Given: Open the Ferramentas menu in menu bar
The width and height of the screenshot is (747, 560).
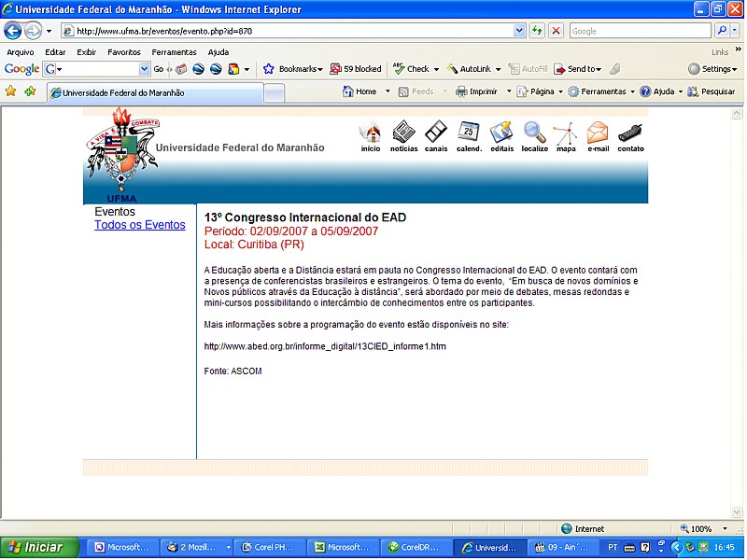Looking at the screenshot, I should point(175,52).
